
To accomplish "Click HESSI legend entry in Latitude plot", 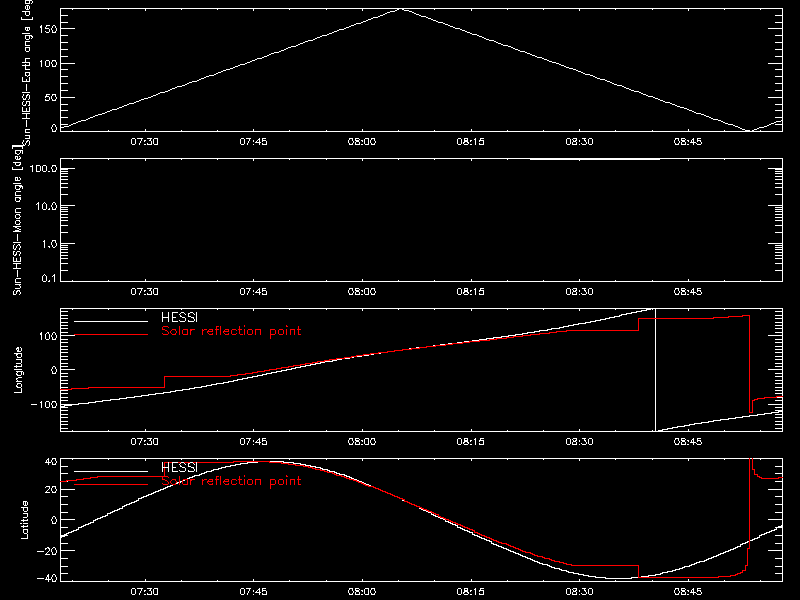I will tap(179, 467).
